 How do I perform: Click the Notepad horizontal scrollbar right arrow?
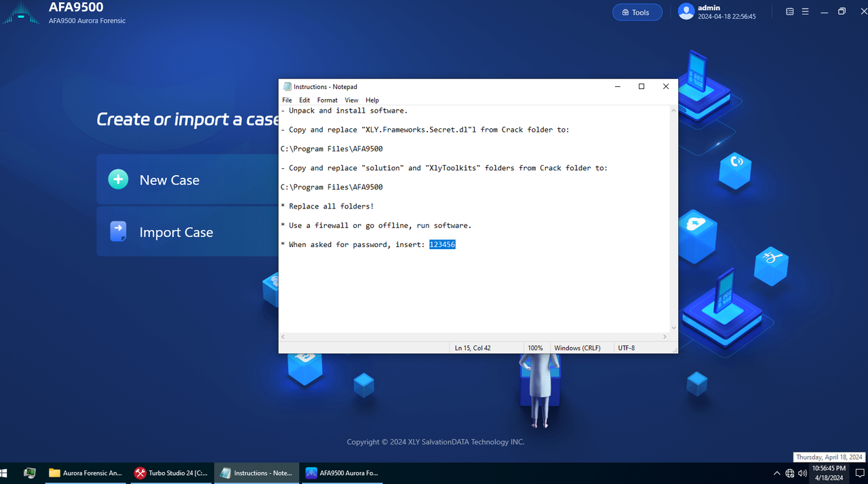tap(665, 337)
